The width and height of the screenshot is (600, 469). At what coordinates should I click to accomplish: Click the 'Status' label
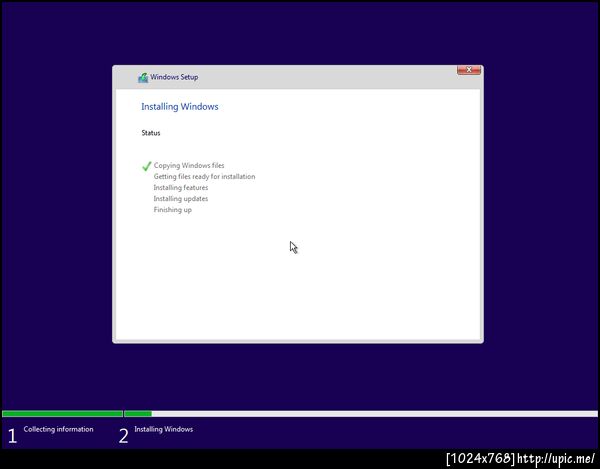pyautogui.click(x=151, y=133)
